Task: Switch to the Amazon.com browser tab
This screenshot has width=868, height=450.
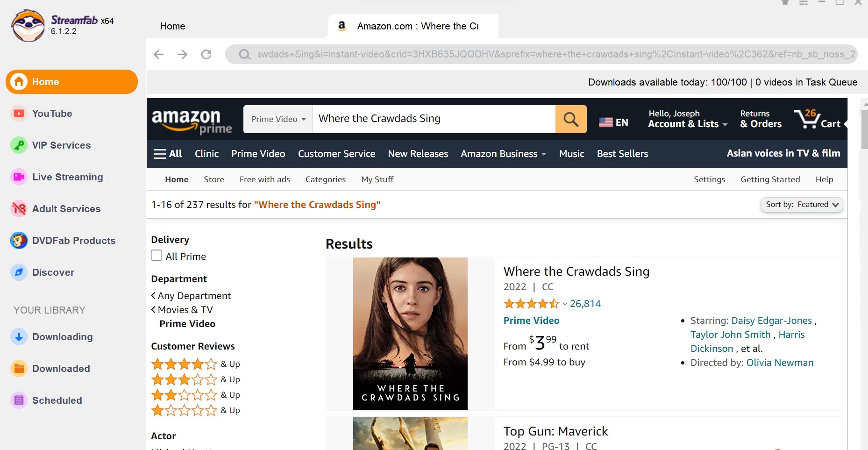Action: click(x=413, y=26)
